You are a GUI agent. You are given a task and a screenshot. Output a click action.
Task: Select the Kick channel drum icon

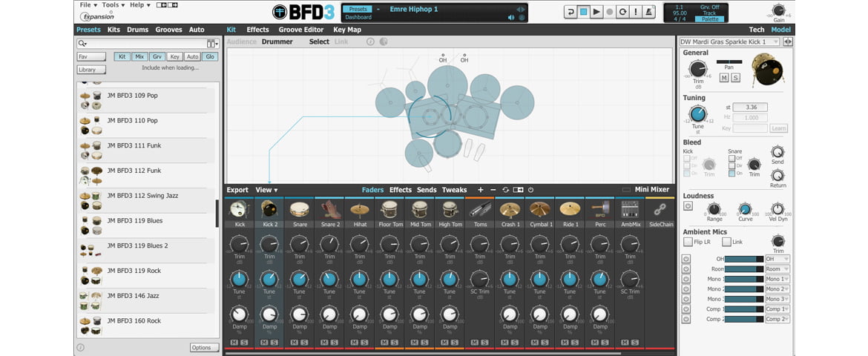240,209
